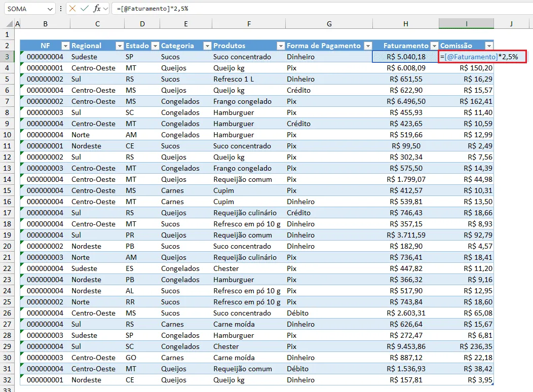Image resolution: width=533 pixels, height=392 pixels.
Task: Select the Débito cell in row 26
Action: [x=329, y=313]
